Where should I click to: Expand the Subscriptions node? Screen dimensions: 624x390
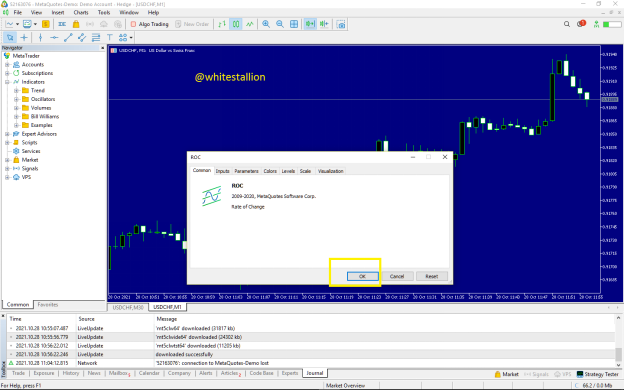[x=7, y=73]
